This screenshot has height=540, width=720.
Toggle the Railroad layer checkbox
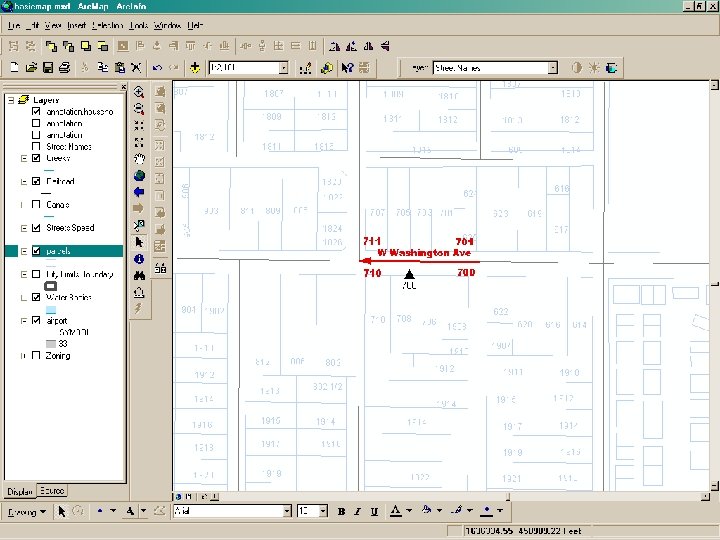point(36,181)
